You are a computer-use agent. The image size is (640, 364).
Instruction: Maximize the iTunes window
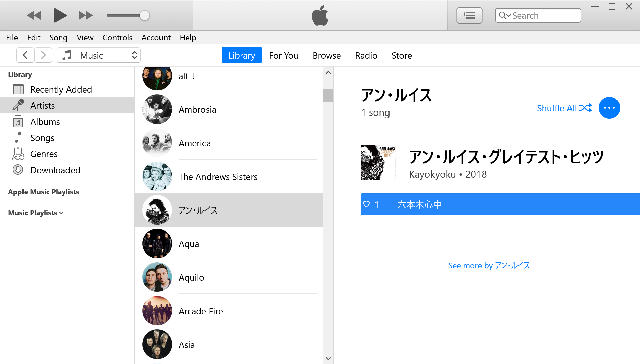612,7
